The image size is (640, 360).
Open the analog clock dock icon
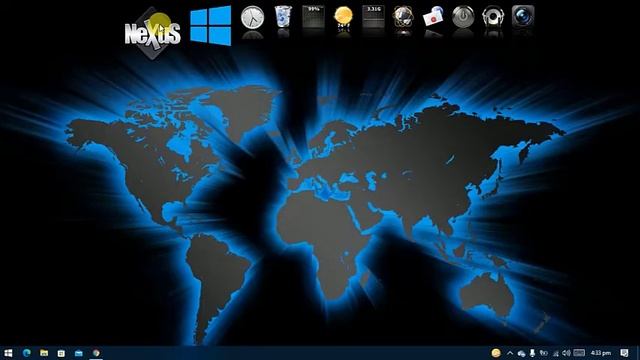(x=252, y=17)
